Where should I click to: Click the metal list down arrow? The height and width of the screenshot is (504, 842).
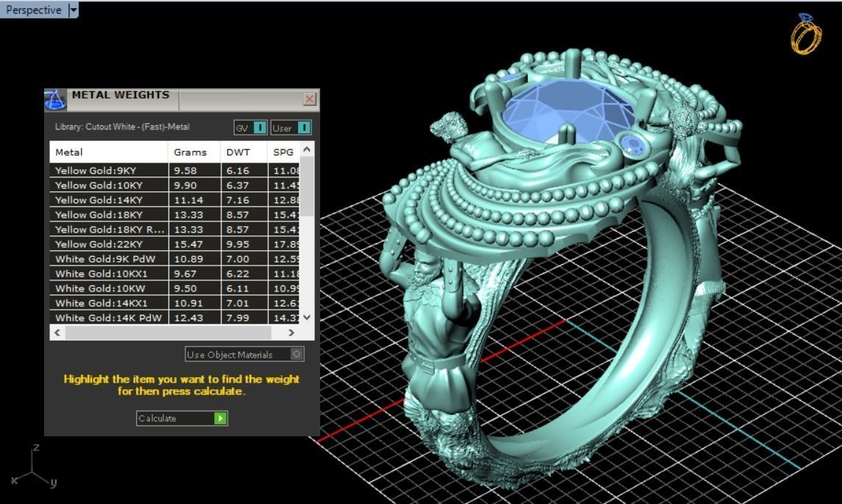(x=307, y=317)
